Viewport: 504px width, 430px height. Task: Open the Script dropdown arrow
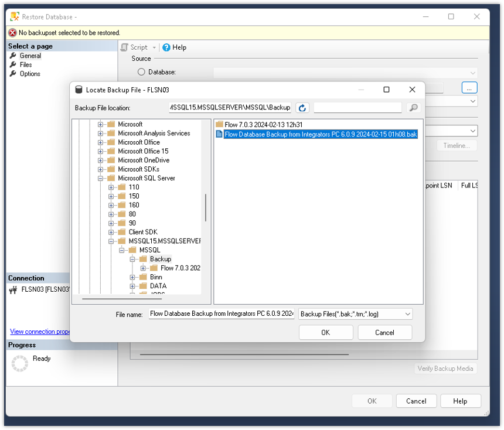click(154, 47)
